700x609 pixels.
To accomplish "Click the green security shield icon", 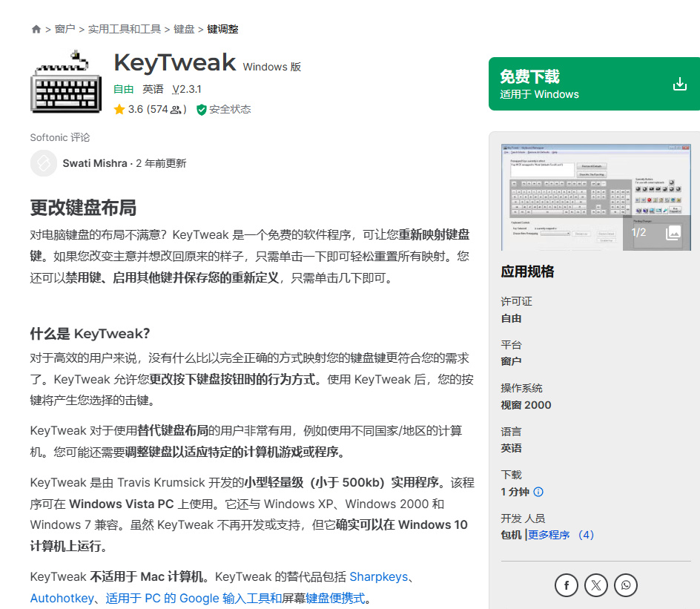I will point(202,110).
